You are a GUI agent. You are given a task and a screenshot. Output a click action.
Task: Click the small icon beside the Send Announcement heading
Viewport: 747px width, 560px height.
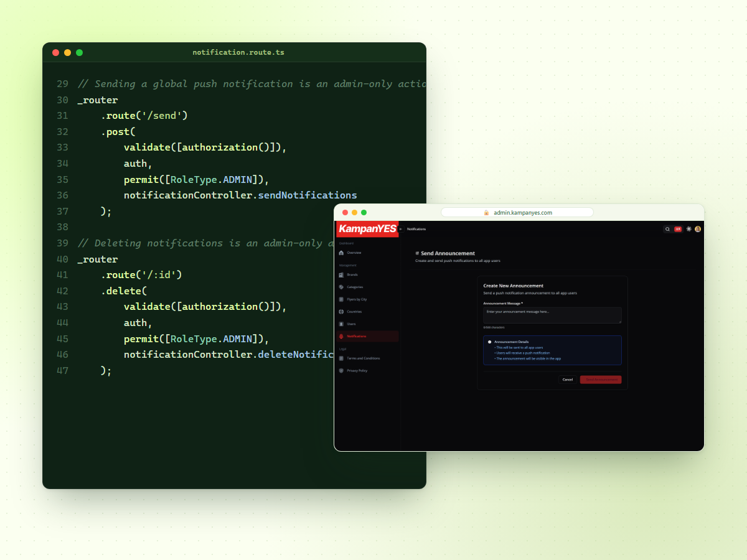tap(417, 254)
